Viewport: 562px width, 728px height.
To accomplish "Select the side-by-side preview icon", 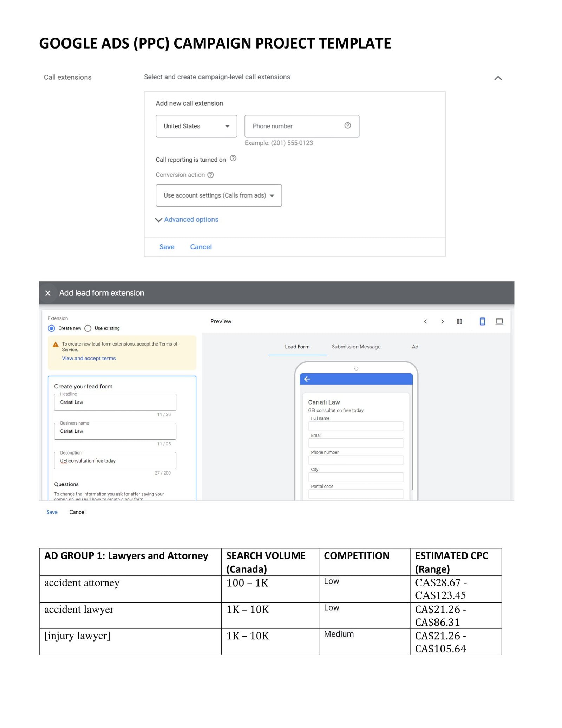I will click(459, 321).
